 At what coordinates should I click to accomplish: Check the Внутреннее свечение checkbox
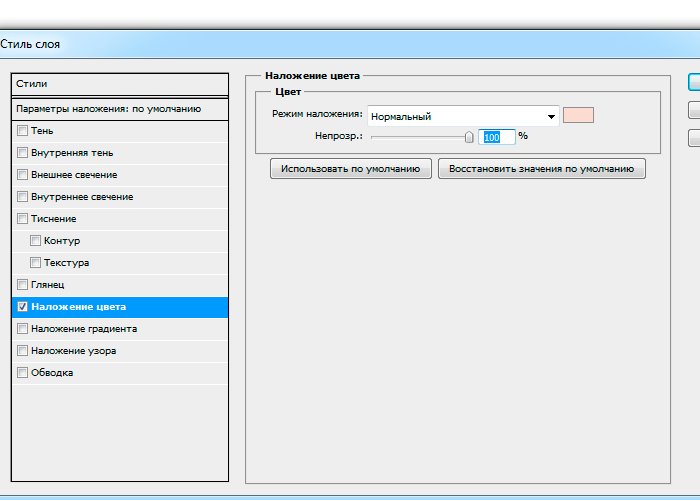(x=22, y=197)
